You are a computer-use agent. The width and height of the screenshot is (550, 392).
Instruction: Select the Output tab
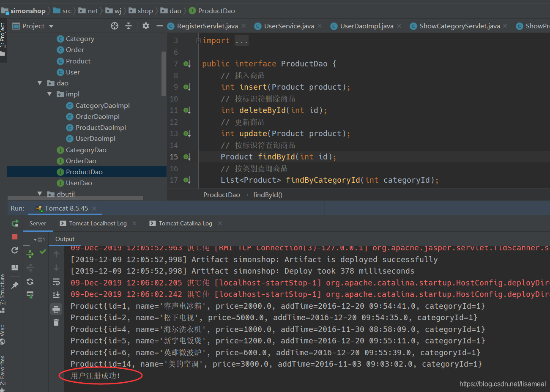click(x=65, y=239)
